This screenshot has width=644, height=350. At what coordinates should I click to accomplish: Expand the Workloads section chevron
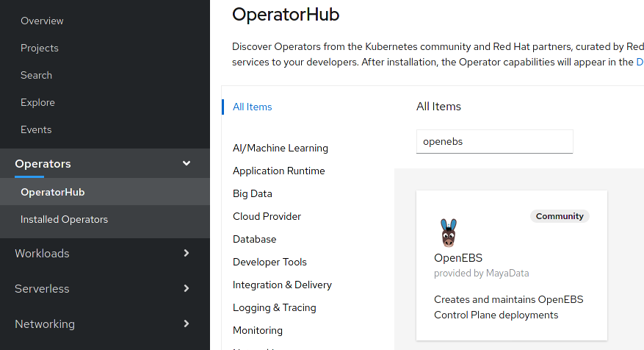click(x=187, y=253)
